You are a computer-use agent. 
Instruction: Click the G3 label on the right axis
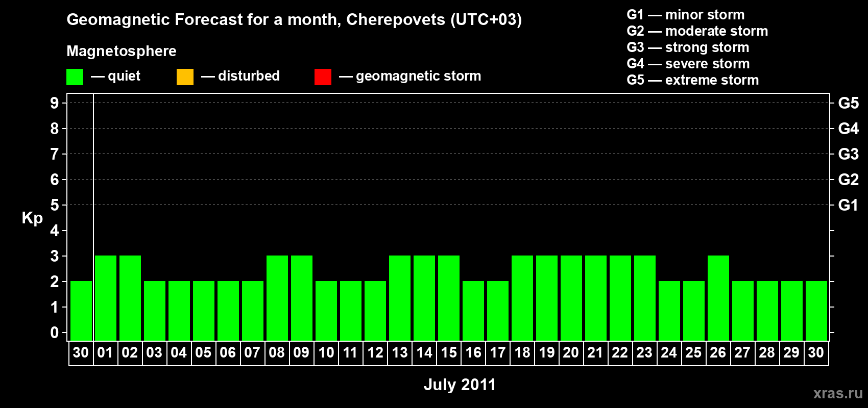click(849, 154)
